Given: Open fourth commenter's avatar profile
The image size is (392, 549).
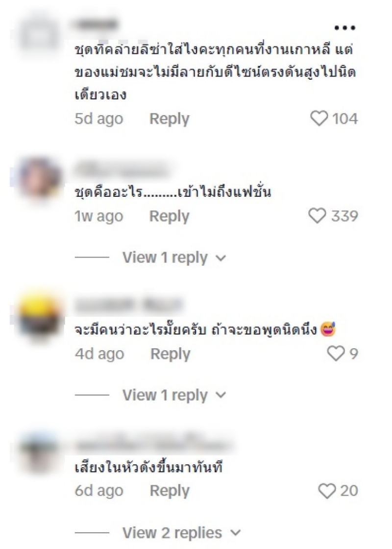Looking at the screenshot, I should coord(39,452).
